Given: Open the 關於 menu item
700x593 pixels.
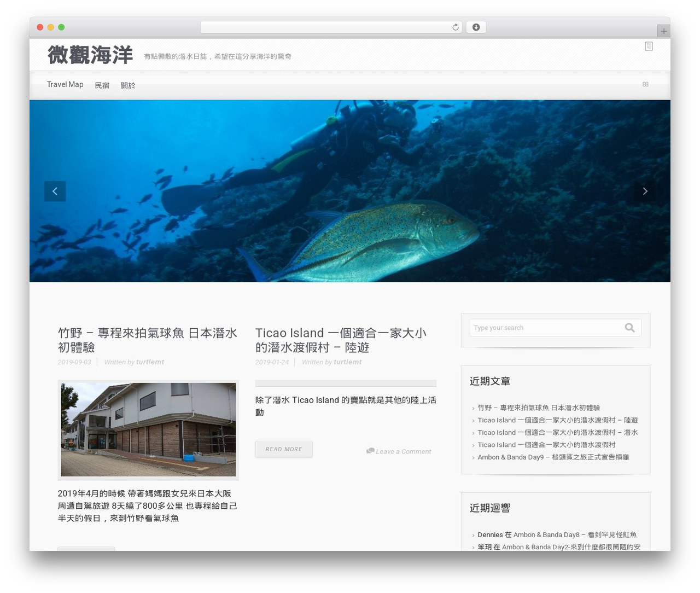Looking at the screenshot, I should pyautogui.click(x=127, y=85).
